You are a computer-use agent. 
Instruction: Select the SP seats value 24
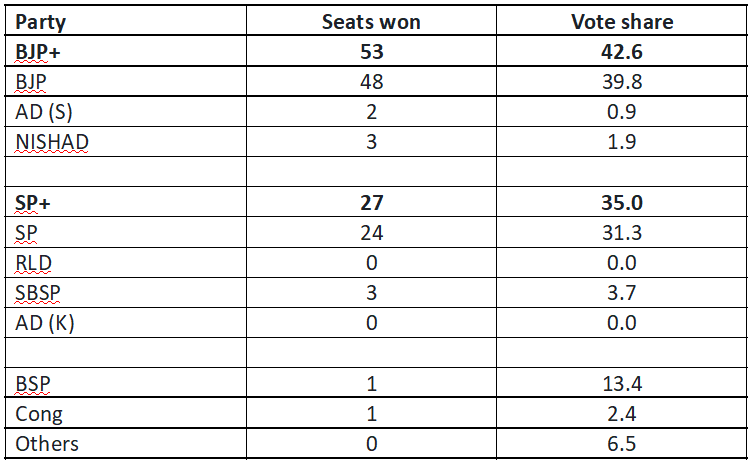[371, 232]
